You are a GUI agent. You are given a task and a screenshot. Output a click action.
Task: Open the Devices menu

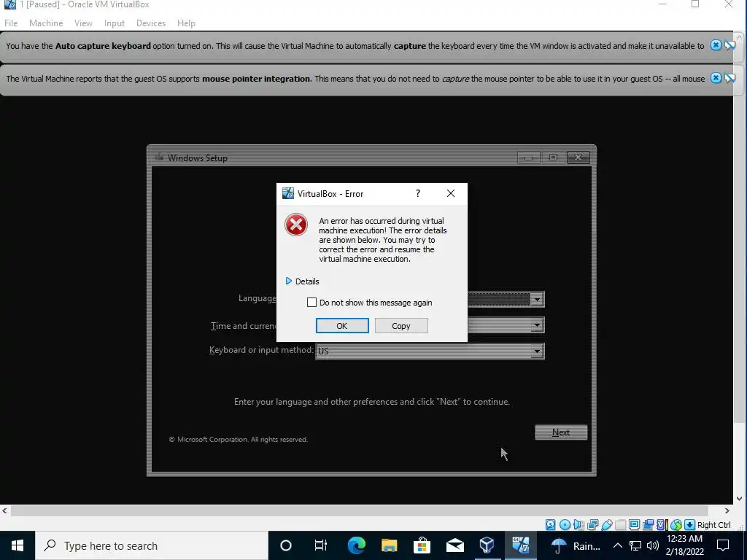(x=150, y=23)
